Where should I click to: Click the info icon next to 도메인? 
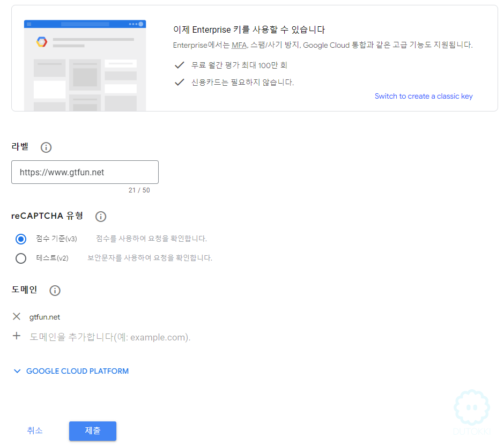pos(55,291)
